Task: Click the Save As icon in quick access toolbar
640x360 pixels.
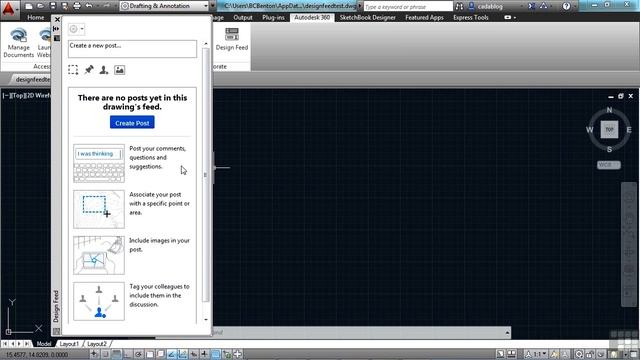Action: pyautogui.click(x=64, y=6)
